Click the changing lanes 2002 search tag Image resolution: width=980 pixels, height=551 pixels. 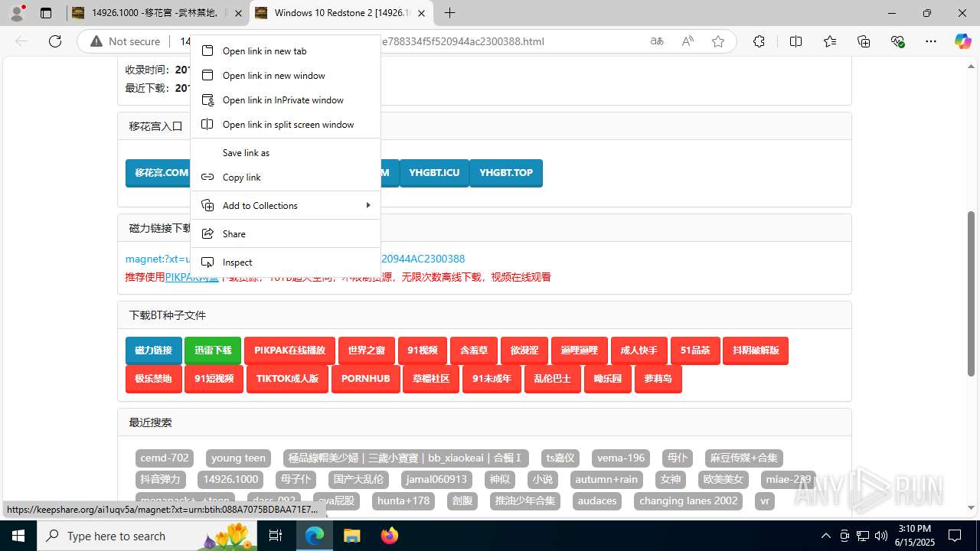pyautogui.click(x=688, y=501)
